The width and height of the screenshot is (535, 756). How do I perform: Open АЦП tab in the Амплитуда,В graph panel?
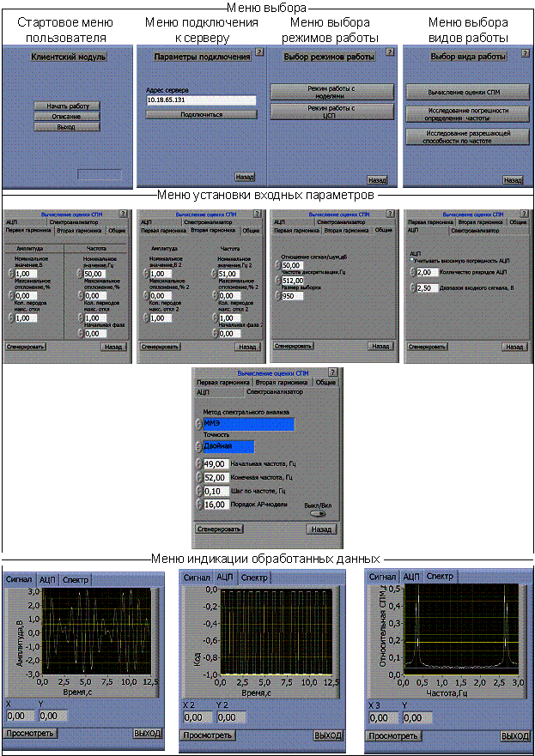pyautogui.click(x=48, y=579)
